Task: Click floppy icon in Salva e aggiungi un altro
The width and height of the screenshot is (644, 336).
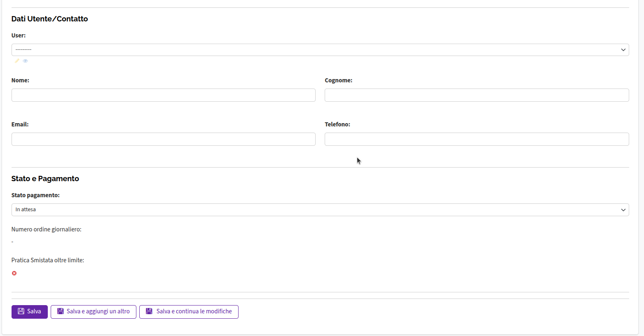Action: pos(61,311)
